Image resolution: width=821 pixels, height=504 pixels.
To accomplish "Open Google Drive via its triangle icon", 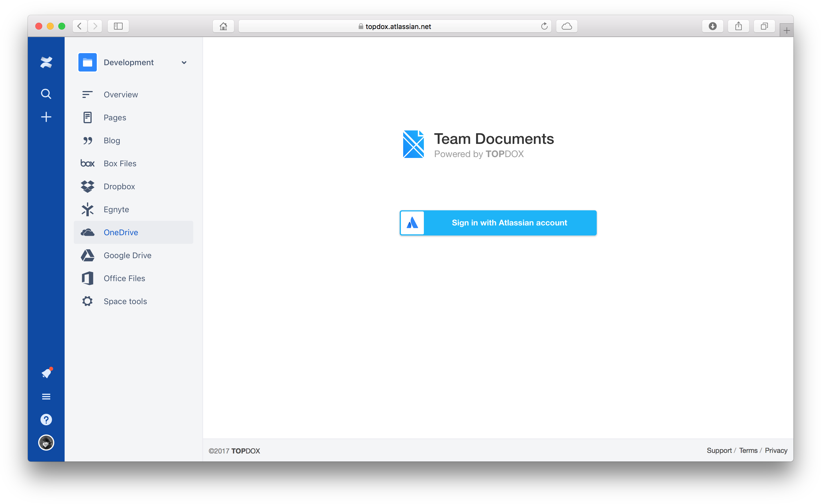I will click(87, 255).
